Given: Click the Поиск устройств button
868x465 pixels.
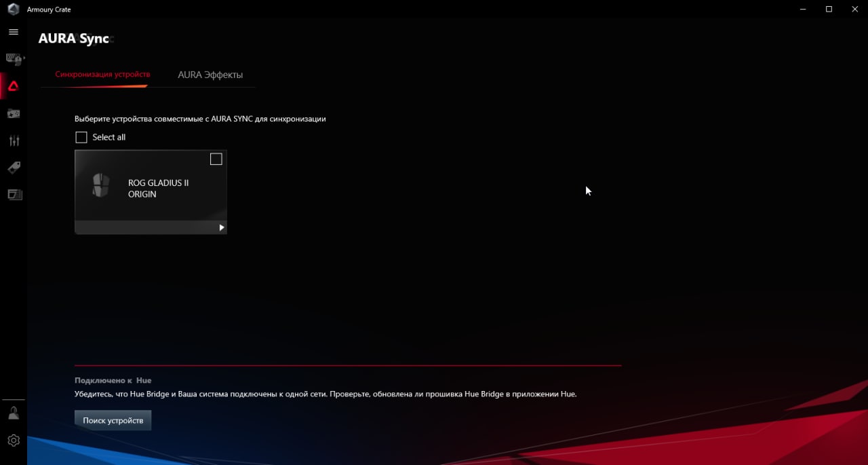Looking at the screenshot, I should point(113,420).
